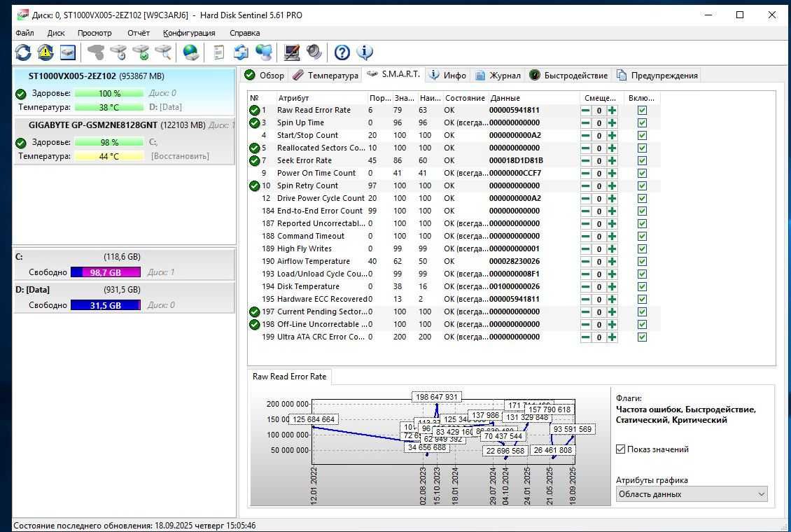Click the app icon in the title bar
The image size is (791, 532).
[x=22, y=15]
